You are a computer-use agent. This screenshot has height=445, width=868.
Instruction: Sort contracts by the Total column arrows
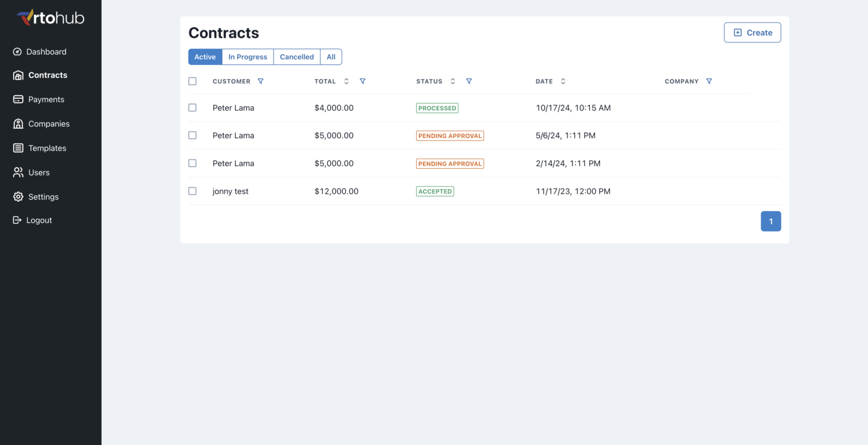click(x=346, y=81)
